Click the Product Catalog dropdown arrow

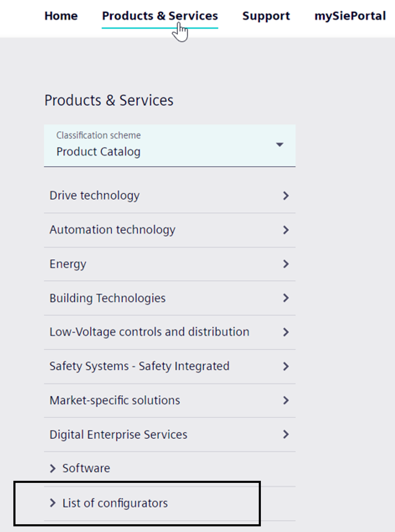tap(279, 145)
